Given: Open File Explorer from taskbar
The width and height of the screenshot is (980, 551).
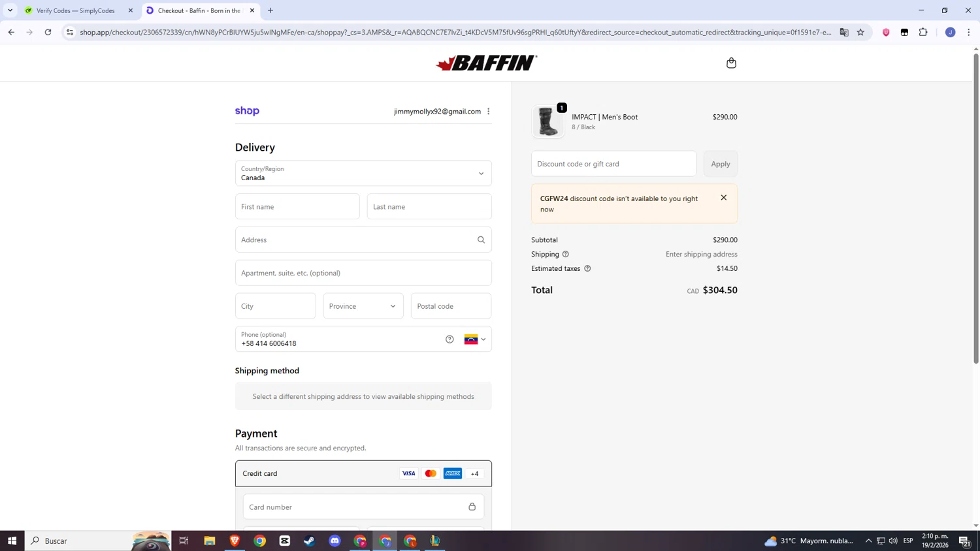Looking at the screenshot, I should click(x=209, y=541).
